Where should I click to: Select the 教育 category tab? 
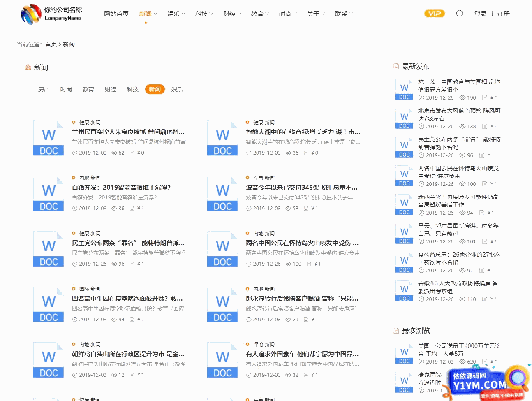pos(88,89)
